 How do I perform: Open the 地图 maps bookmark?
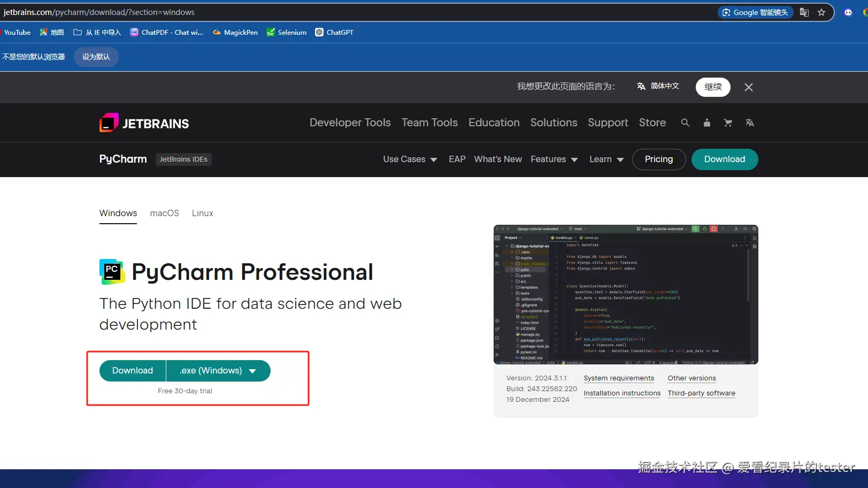coord(52,32)
